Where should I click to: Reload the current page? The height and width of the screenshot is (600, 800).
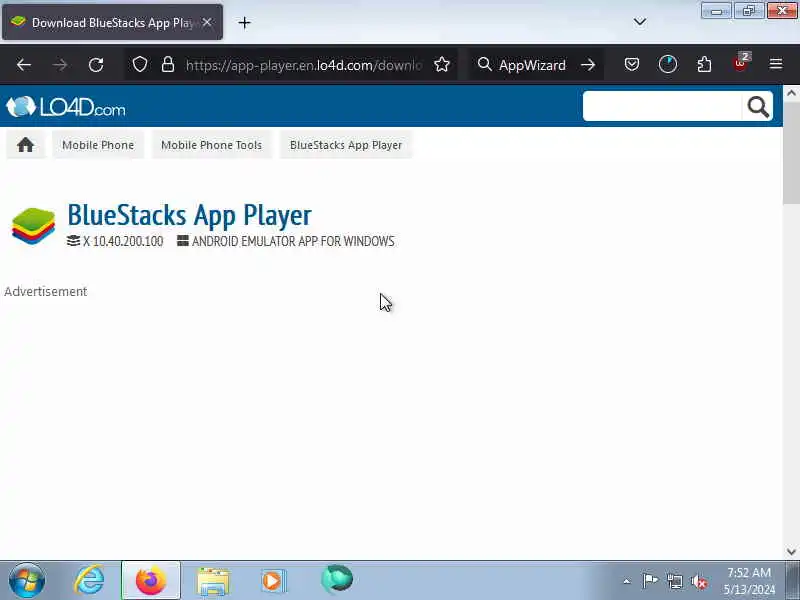click(96, 65)
